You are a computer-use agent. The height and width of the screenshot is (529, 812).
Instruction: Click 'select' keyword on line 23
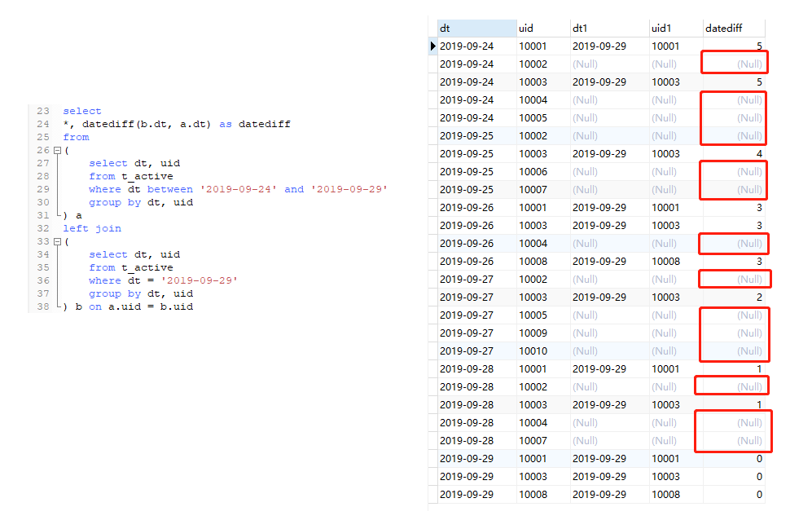click(81, 111)
